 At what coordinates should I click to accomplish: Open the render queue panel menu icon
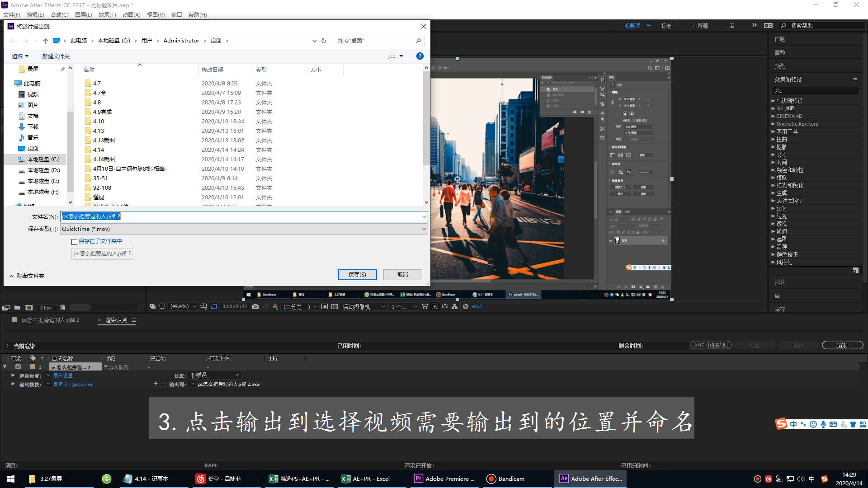click(x=134, y=320)
